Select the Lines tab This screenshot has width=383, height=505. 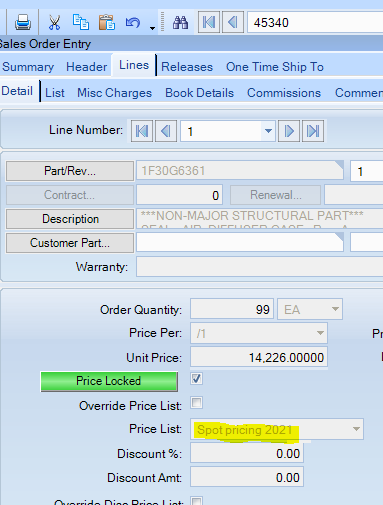pyautogui.click(x=134, y=65)
